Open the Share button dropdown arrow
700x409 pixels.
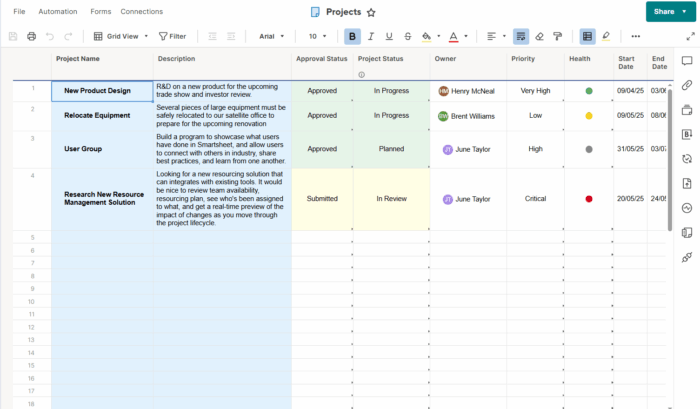click(x=684, y=12)
